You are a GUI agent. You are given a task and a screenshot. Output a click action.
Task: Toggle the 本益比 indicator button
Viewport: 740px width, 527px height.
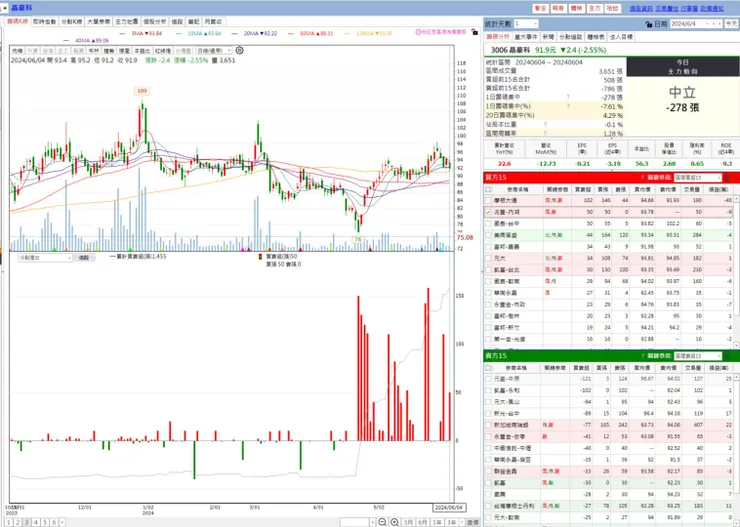click(x=142, y=50)
